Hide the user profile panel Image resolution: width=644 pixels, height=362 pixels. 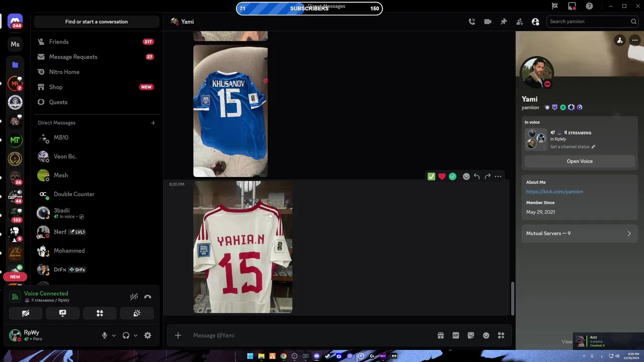[x=535, y=22]
